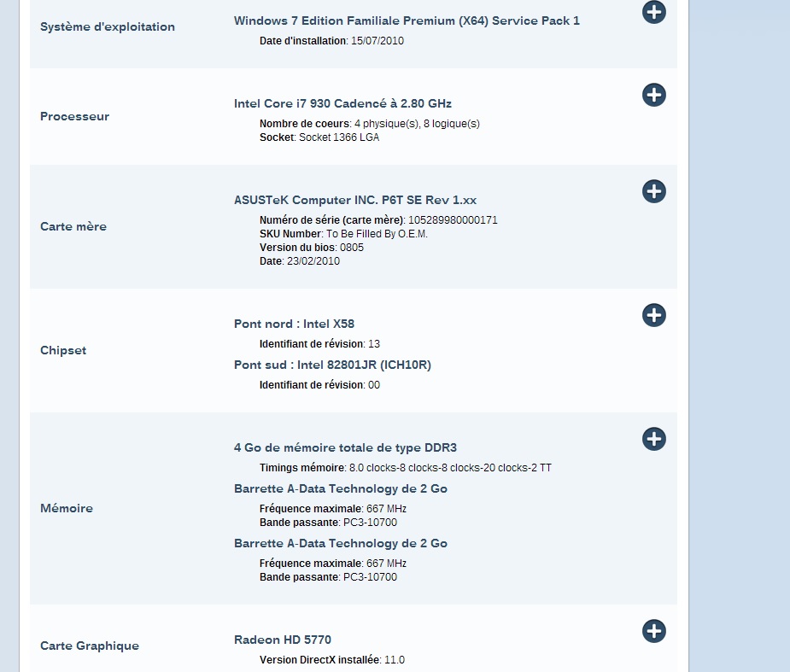Expand the Carte Graphique plus icon

654,631
